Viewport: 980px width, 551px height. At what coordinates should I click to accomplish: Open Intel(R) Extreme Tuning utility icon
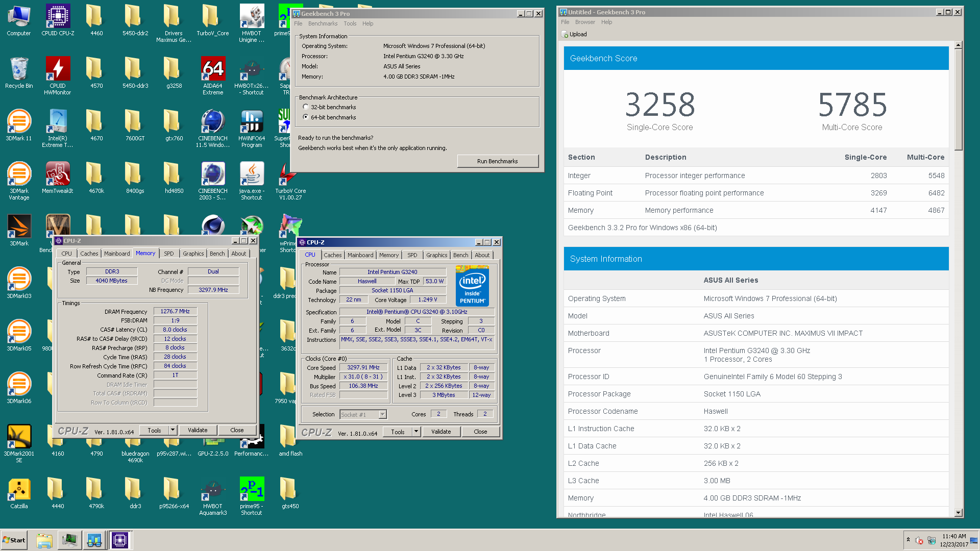click(x=58, y=129)
